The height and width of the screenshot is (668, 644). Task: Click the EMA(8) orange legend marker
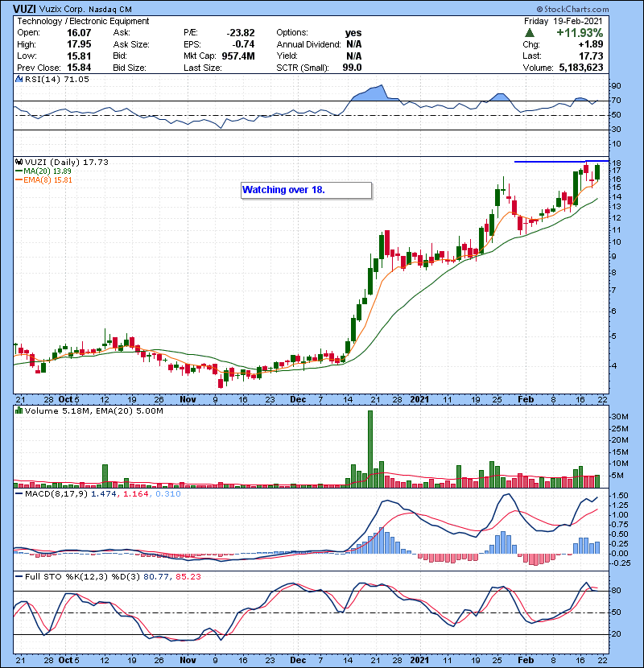[19, 180]
